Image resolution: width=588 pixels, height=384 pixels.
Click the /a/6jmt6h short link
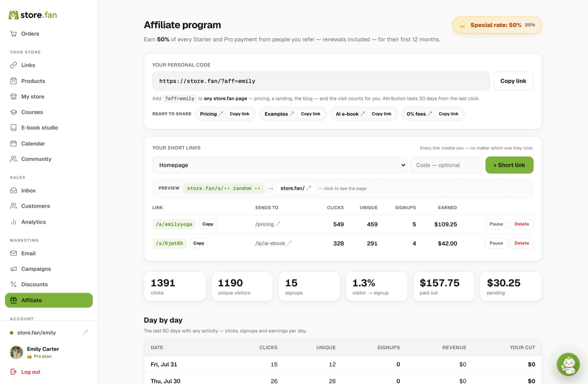(x=169, y=243)
